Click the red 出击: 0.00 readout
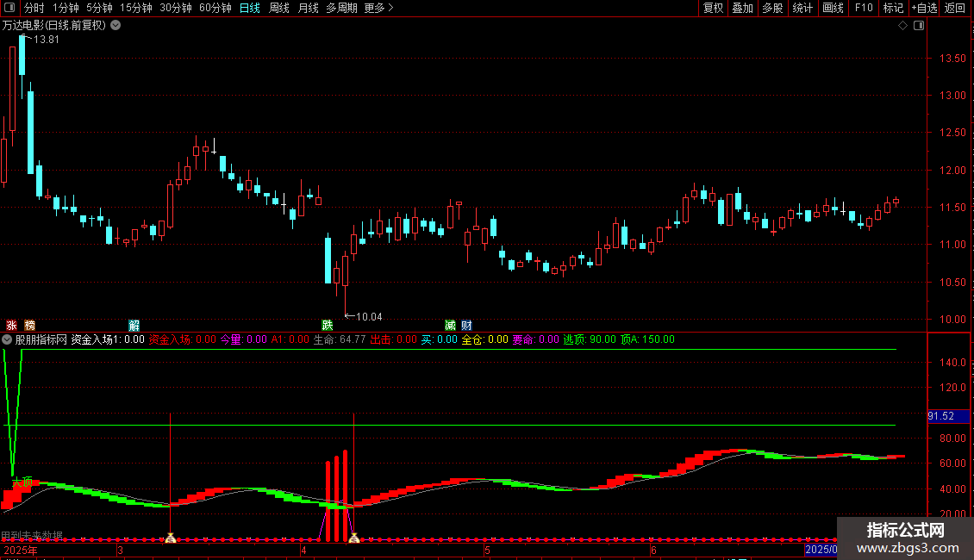The image size is (974, 560). pyautogui.click(x=394, y=339)
